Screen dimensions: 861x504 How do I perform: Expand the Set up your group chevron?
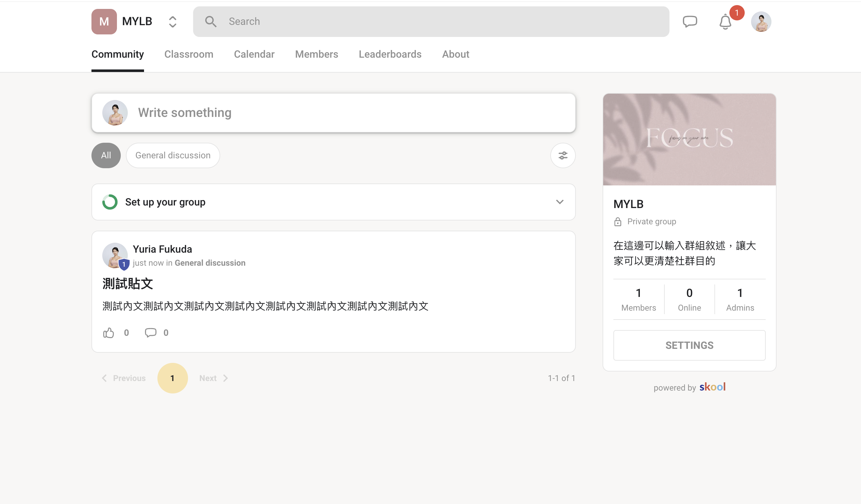[x=560, y=202]
